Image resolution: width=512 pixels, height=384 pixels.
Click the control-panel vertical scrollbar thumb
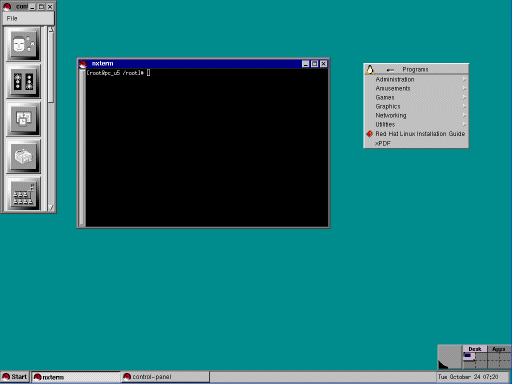[51, 68]
